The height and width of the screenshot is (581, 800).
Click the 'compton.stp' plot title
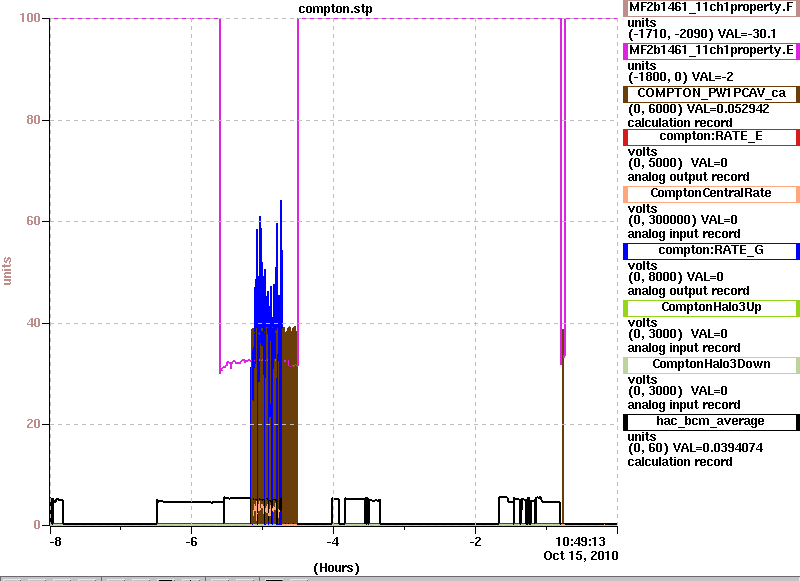pos(335,9)
